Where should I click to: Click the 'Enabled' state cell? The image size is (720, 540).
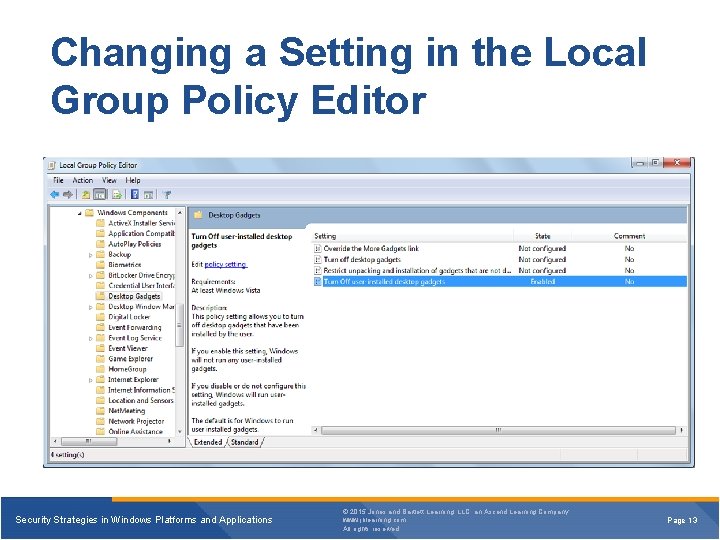[542, 281]
